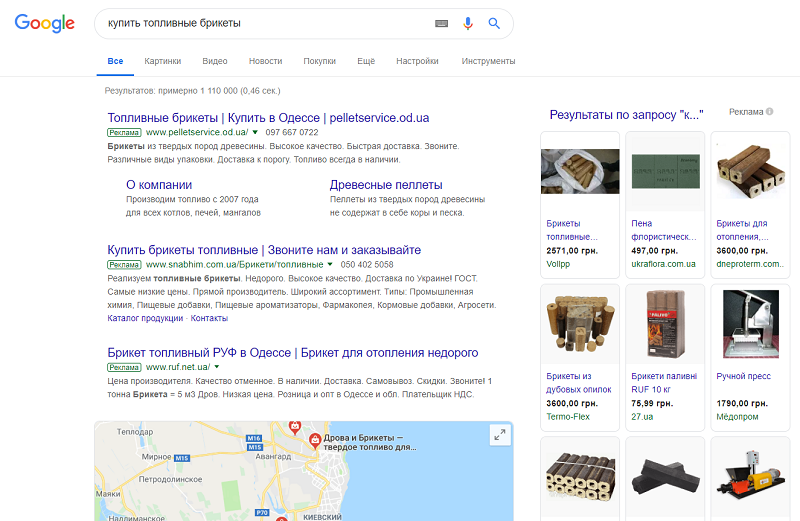
Task: Switch to the Новости tab
Action: click(265, 61)
